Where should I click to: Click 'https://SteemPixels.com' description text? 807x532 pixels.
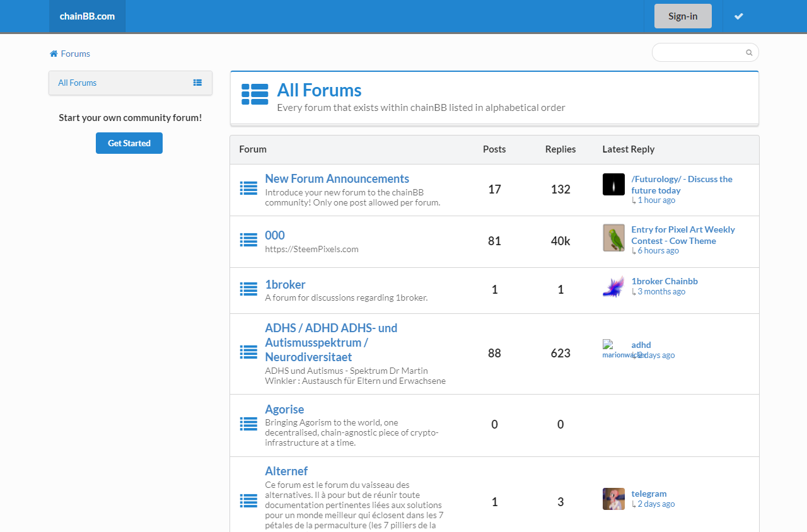311,249
